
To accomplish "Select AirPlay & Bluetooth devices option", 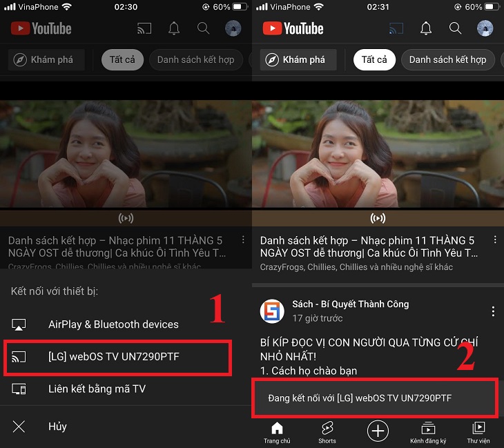I will (113, 324).
